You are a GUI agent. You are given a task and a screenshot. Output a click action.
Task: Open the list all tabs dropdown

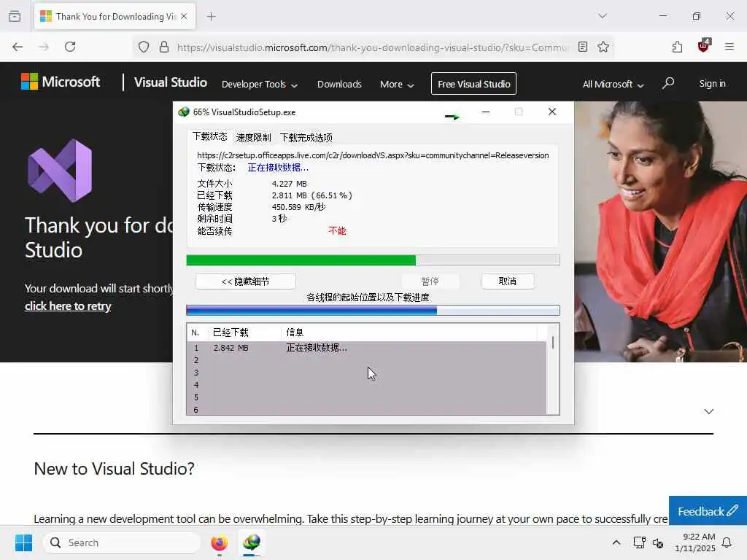click(x=603, y=16)
